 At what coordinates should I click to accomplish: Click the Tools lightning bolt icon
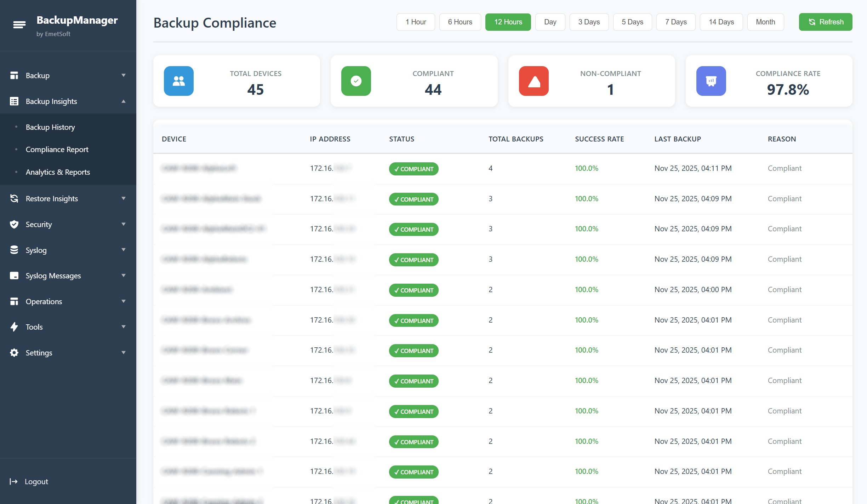click(x=14, y=327)
